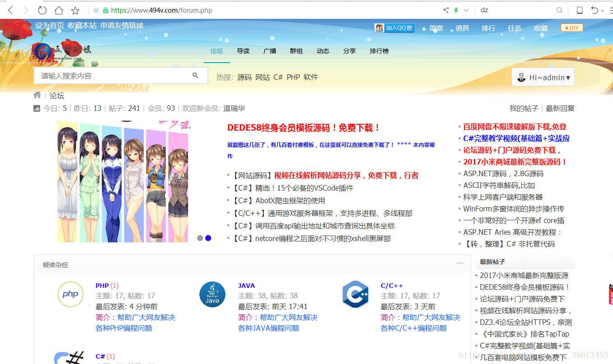Screen dimensions: 613x364
Task: Open the browser home page icon
Action: (59, 10)
